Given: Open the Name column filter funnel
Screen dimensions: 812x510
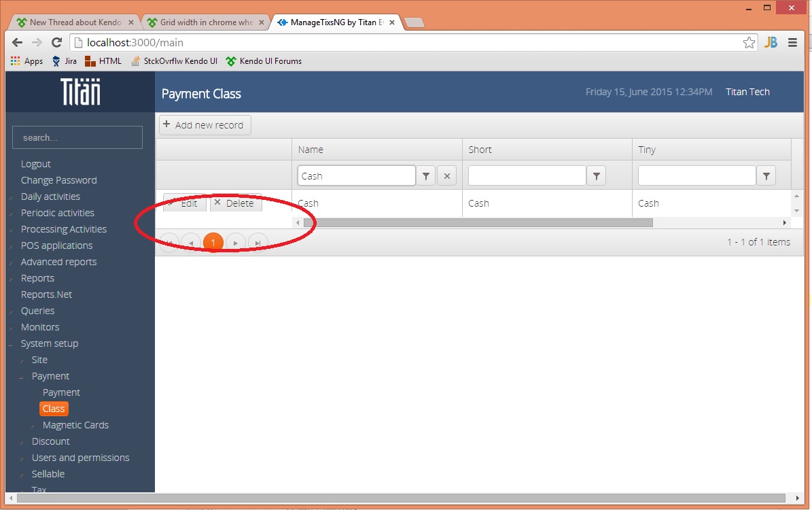Looking at the screenshot, I should coord(425,175).
